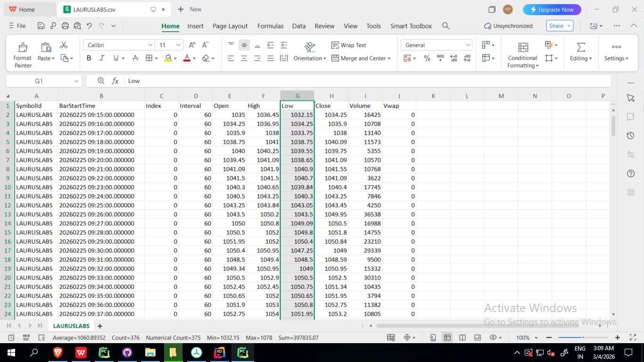This screenshot has height=362, width=644.
Task: Click the percent style icon
Action: 427,58
